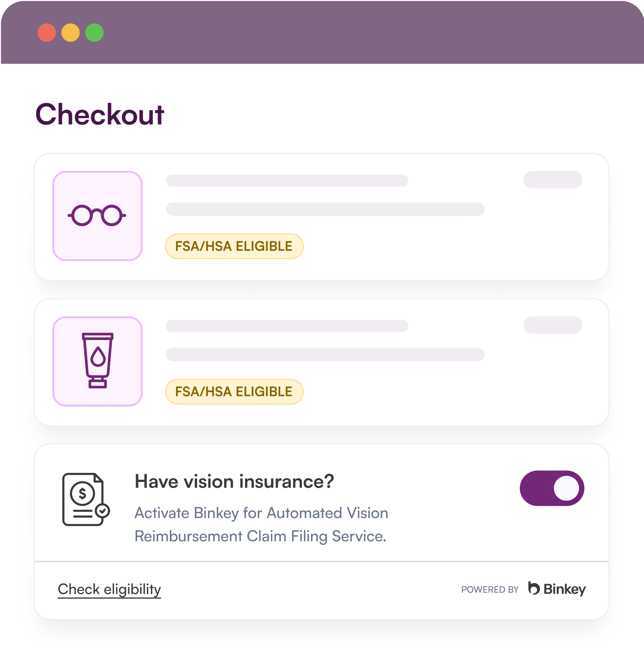The height and width of the screenshot is (663, 644).
Task: Click the tube item's description placeholder line
Action: 325,354
